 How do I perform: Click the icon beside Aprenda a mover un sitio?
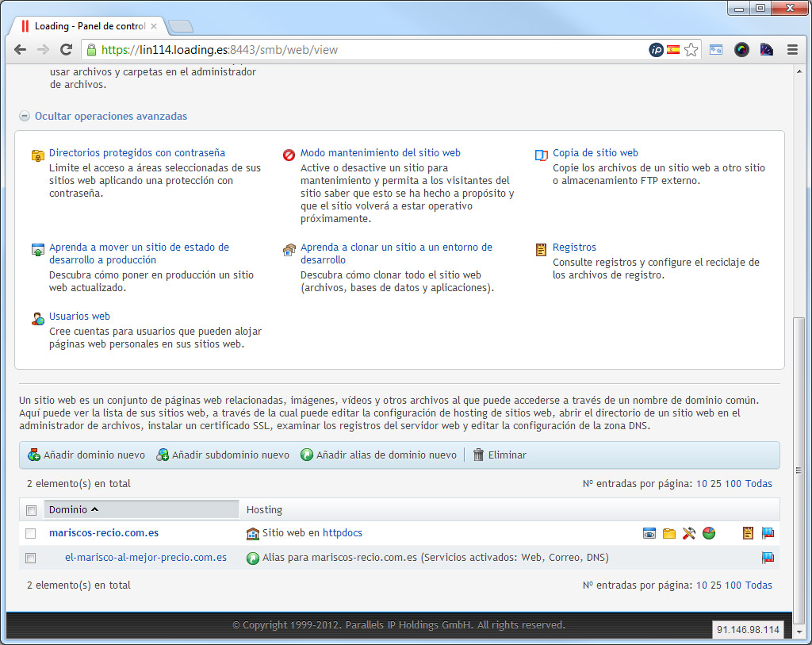38,250
